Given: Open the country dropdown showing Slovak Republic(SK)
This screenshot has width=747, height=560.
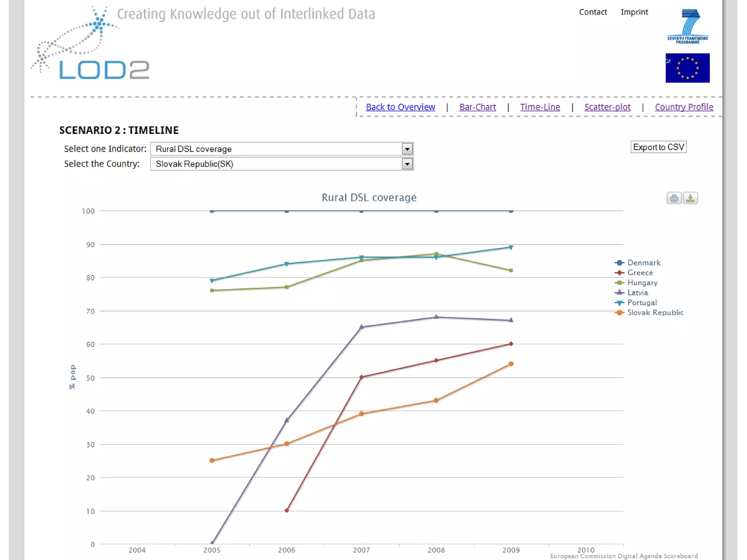Looking at the screenshot, I should (x=282, y=164).
